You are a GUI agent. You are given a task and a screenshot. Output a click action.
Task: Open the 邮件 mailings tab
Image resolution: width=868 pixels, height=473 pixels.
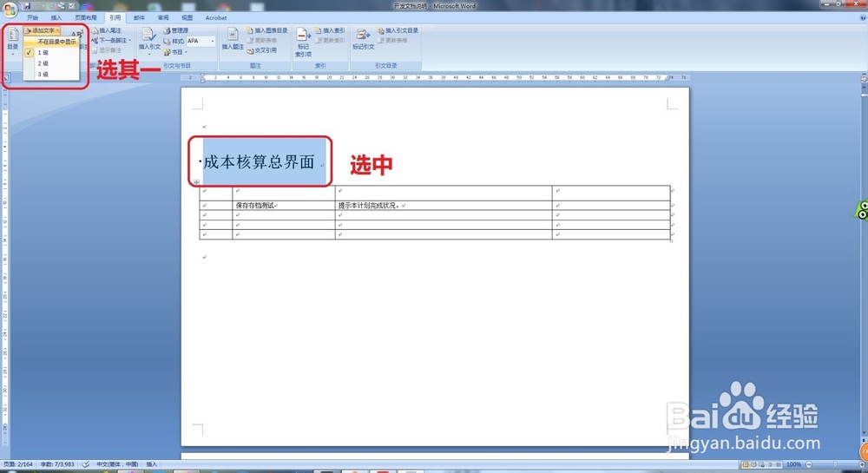(x=139, y=17)
